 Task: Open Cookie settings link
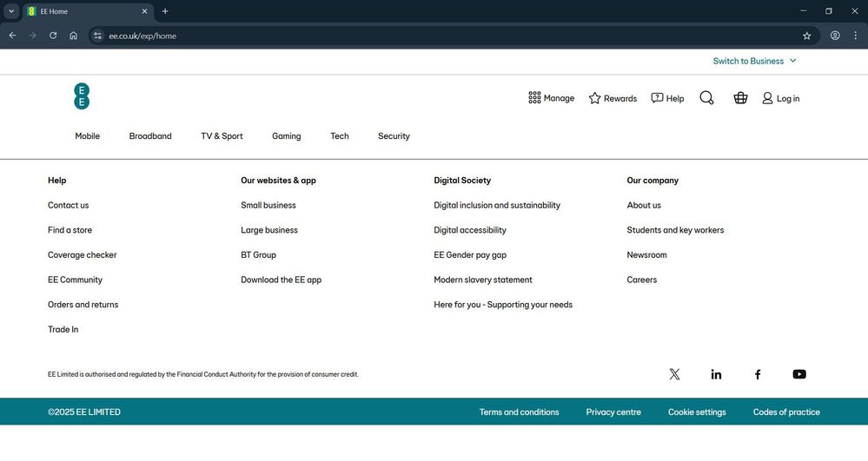point(697,412)
